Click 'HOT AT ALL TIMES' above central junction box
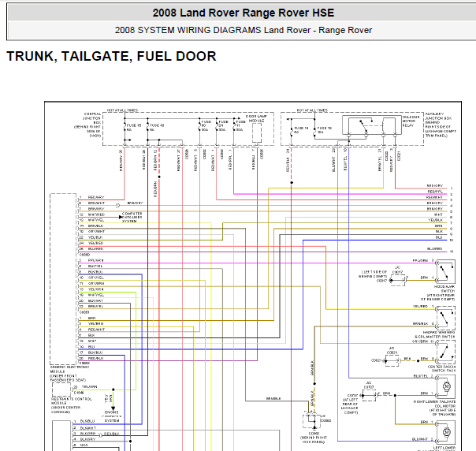This screenshot has width=476, height=451. point(122,110)
